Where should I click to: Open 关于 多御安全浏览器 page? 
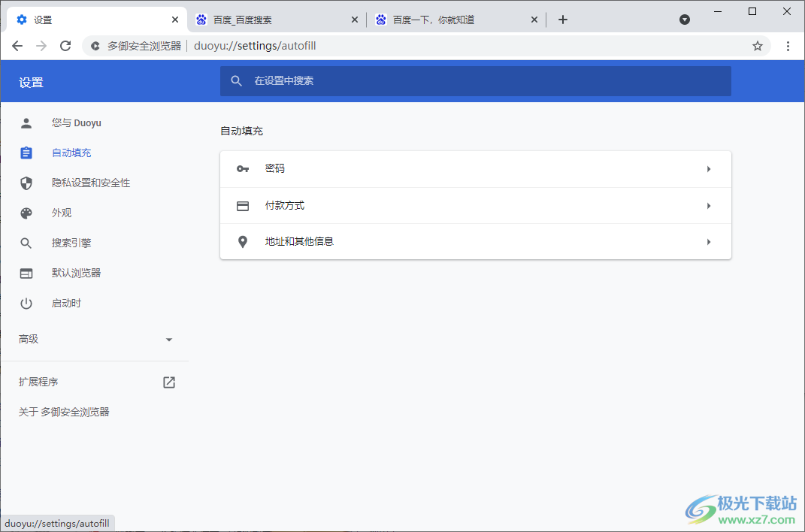(64, 412)
